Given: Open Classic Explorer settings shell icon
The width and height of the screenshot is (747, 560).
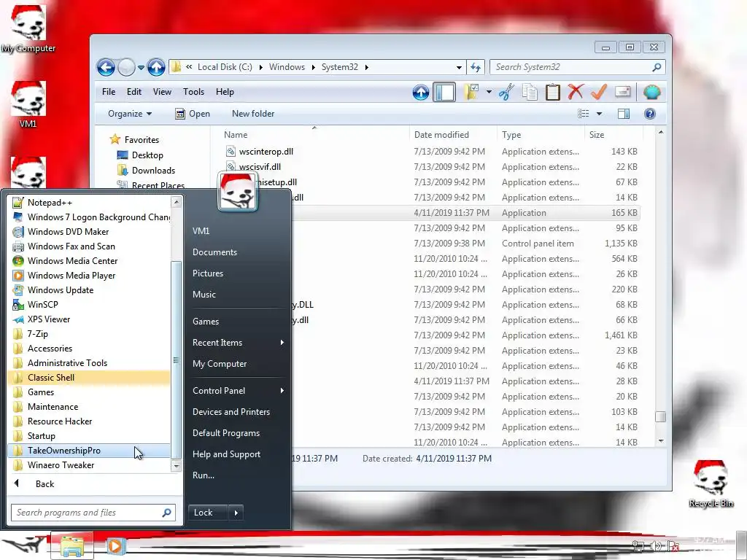Looking at the screenshot, I should [651, 92].
